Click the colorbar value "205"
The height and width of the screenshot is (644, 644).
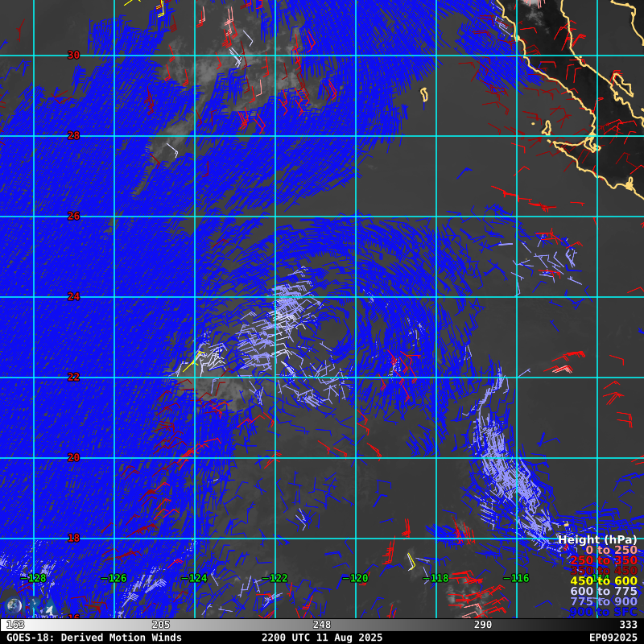point(161,625)
